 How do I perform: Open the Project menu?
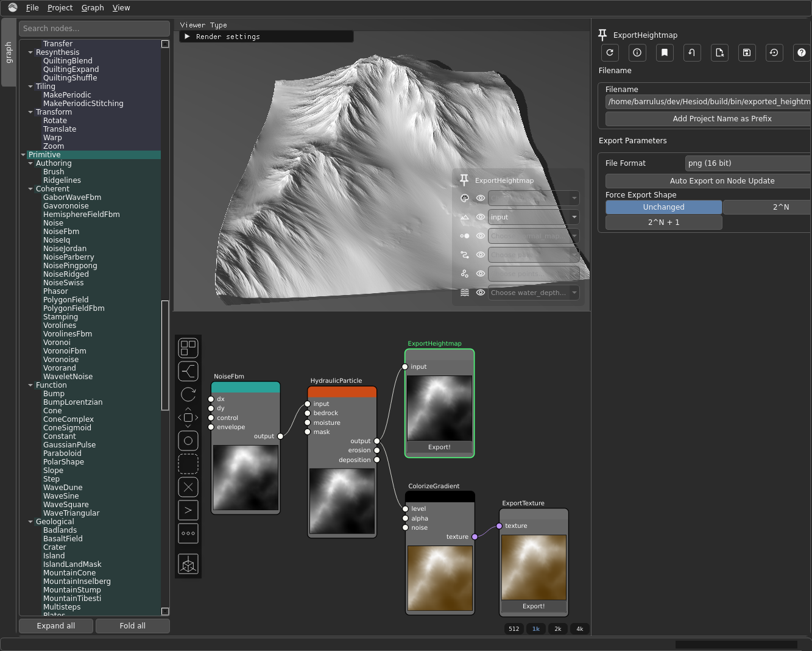(60, 8)
